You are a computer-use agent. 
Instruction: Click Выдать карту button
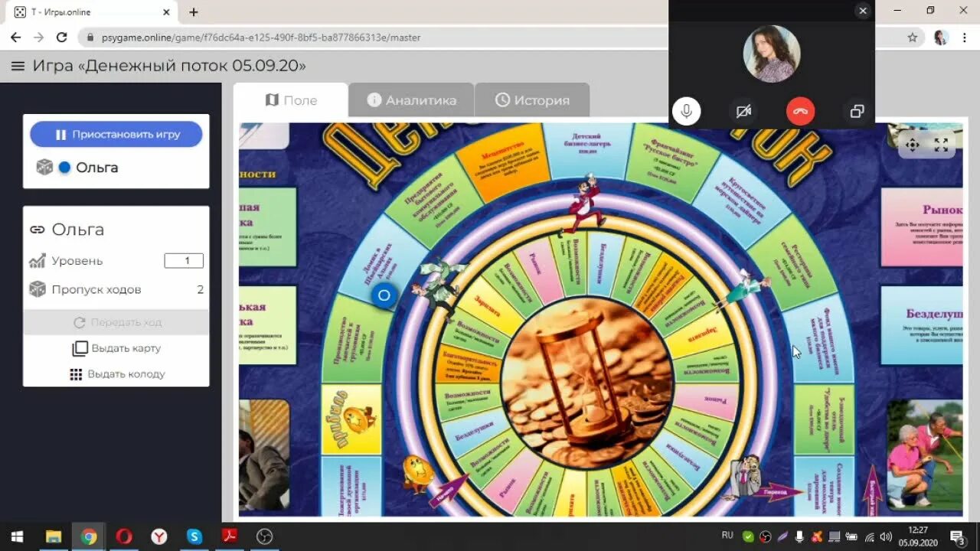pos(116,348)
